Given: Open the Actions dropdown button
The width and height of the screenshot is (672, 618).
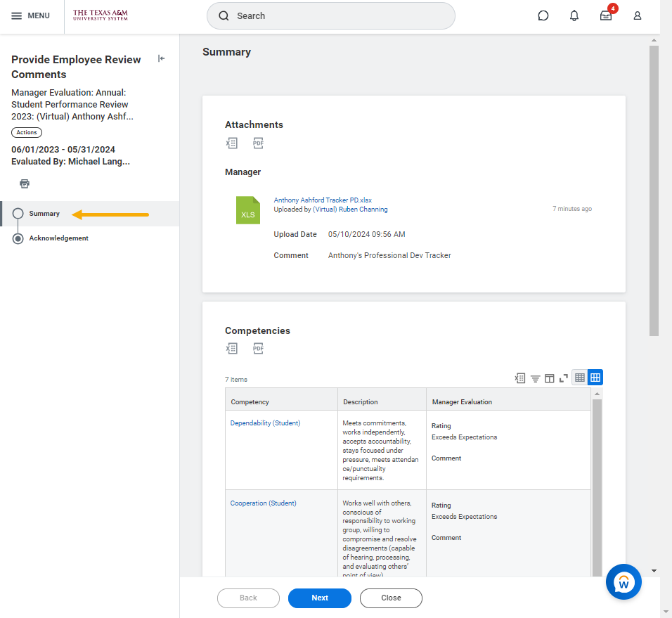Looking at the screenshot, I should point(27,132).
